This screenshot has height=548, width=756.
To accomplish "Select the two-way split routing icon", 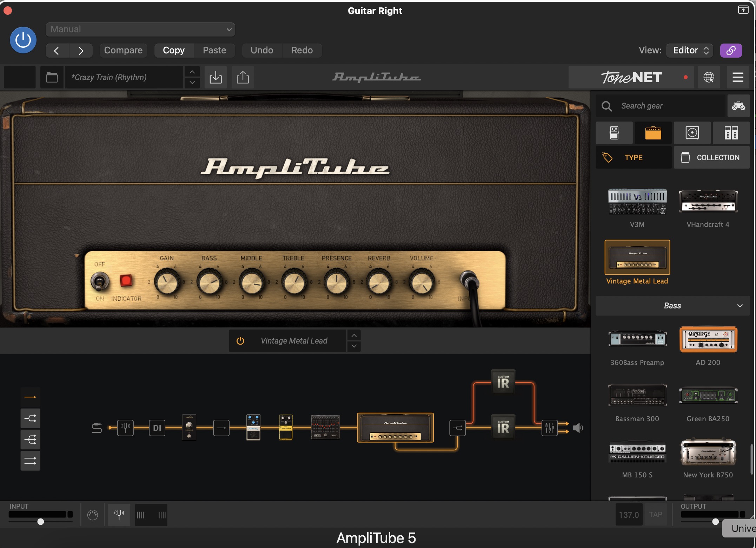I will click(30, 418).
